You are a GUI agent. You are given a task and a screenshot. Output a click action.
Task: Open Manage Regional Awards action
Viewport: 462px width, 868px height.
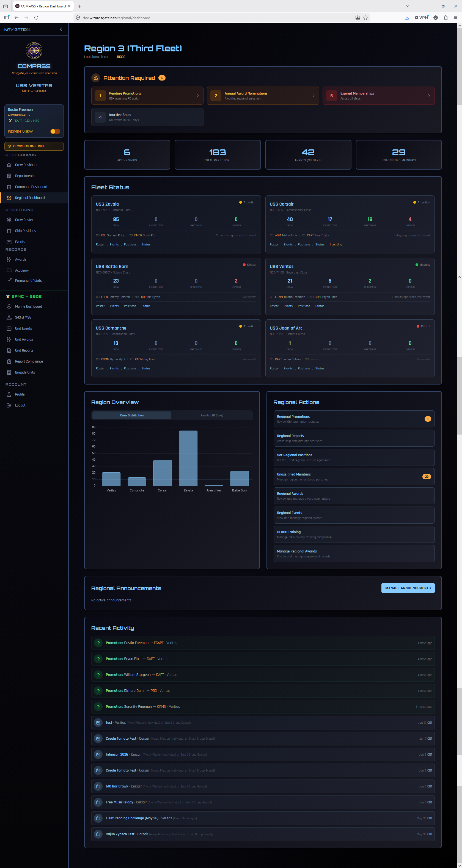354,554
